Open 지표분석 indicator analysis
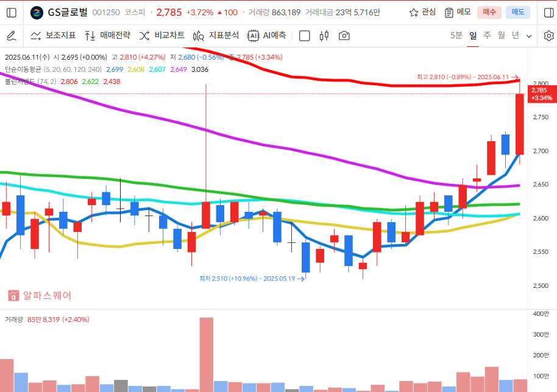This screenshot has width=557, height=392. 216,35
